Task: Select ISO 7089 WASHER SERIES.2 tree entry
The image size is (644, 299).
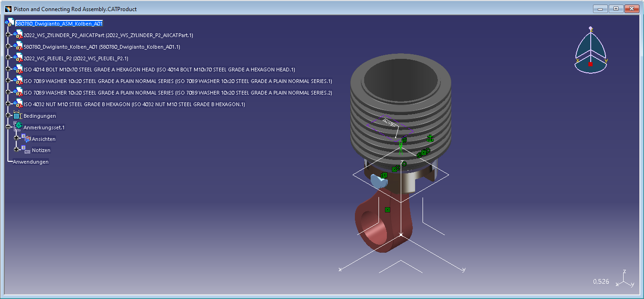Action: pos(178,93)
